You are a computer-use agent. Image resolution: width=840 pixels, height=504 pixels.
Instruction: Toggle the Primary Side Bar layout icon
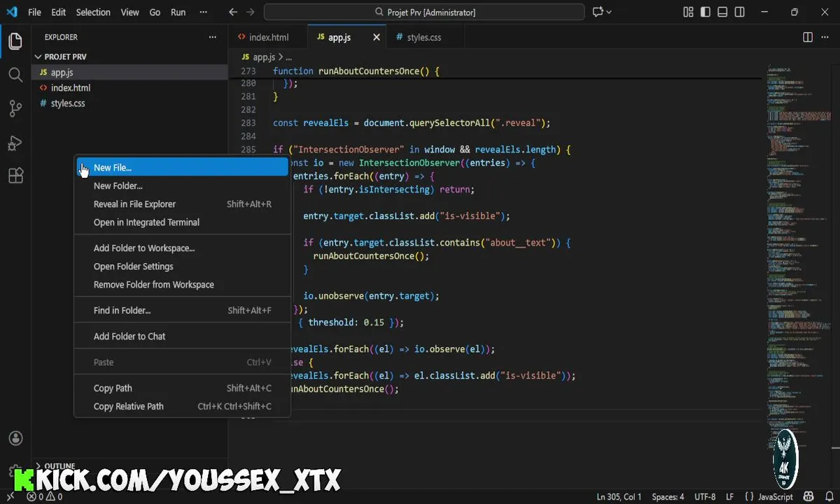click(x=706, y=12)
